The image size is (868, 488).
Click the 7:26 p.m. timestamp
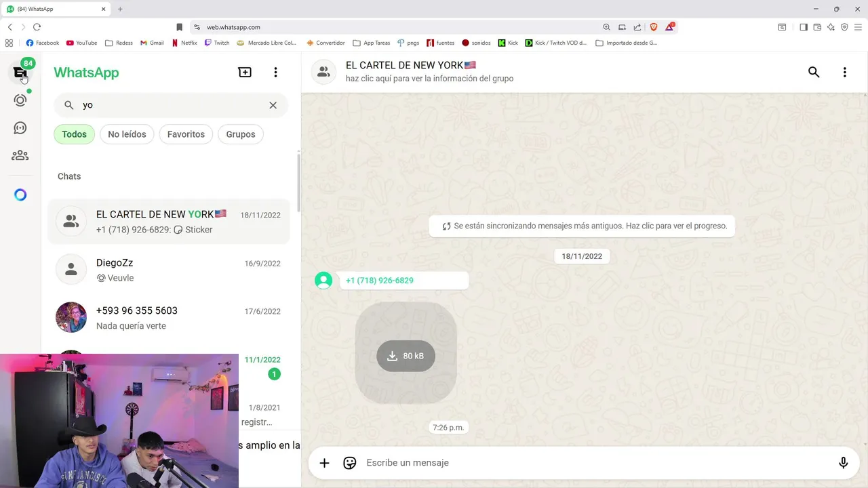[x=448, y=428]
